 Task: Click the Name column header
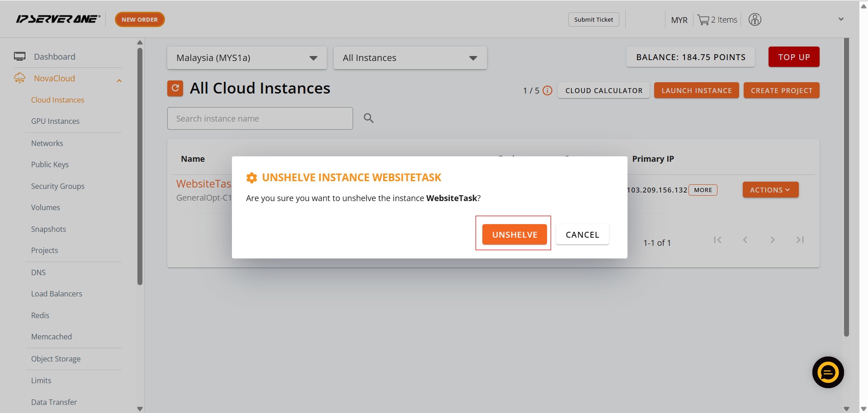click(x=193, y=159)
